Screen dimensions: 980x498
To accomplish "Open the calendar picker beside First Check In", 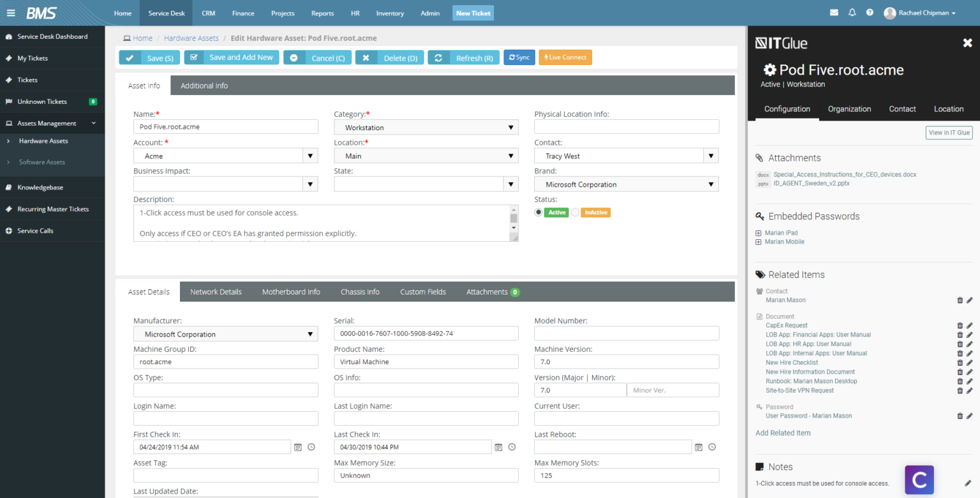I will tap(297, 447).
